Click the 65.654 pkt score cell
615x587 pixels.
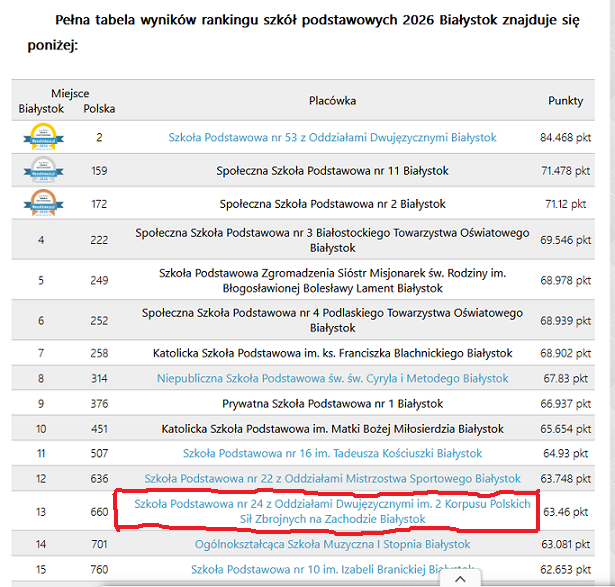coord(565,429)
